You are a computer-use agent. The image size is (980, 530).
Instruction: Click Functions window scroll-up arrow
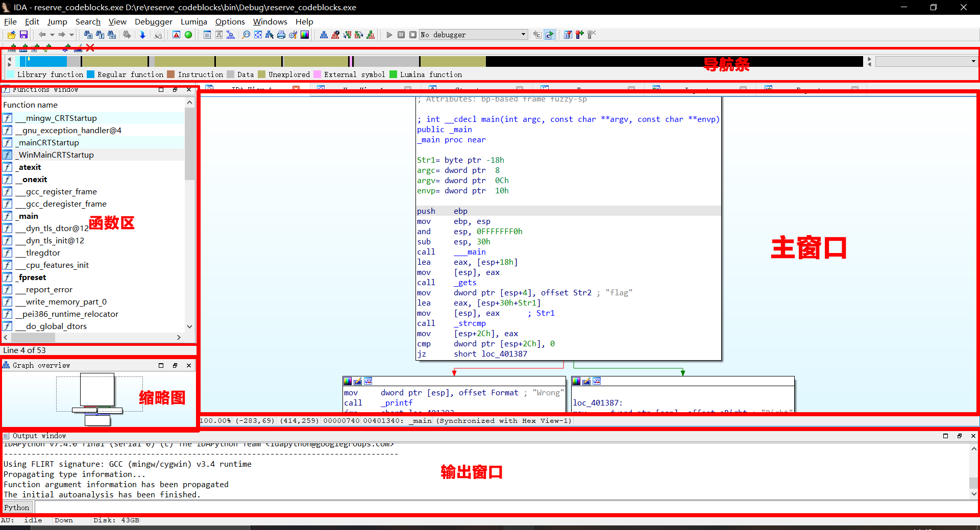pyautogui.click(x=189, y=103)
